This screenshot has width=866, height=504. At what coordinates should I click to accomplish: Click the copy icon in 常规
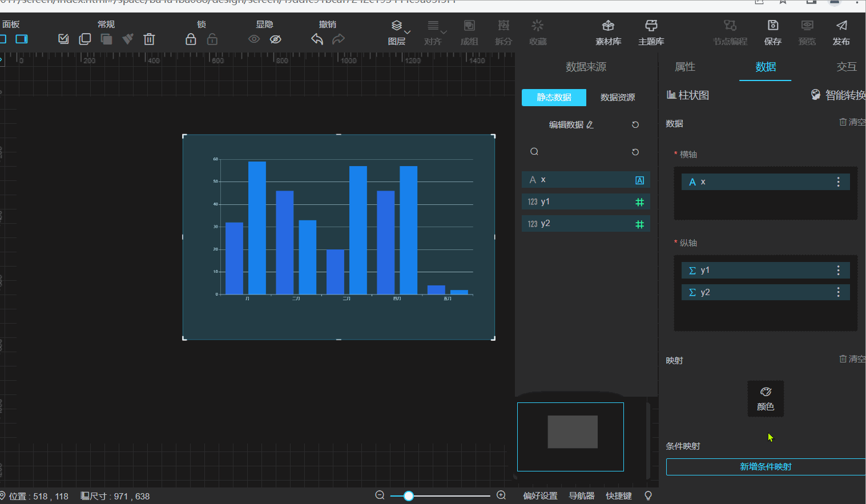[85, 39]
